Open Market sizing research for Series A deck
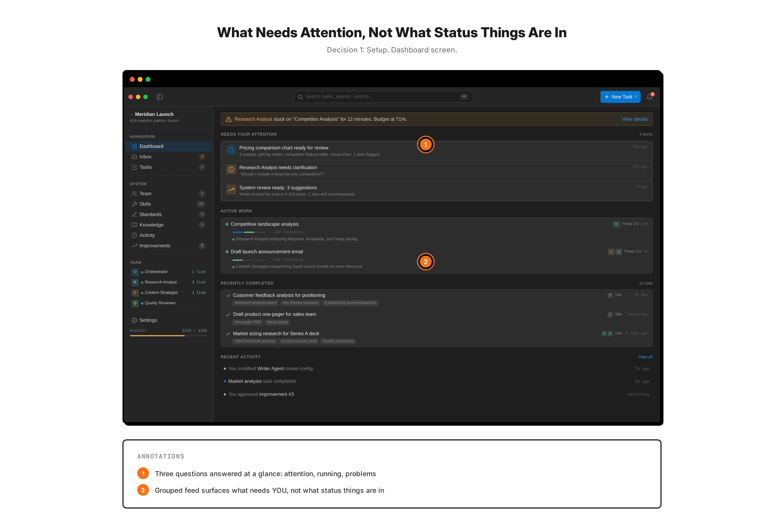 pos(437,337)
